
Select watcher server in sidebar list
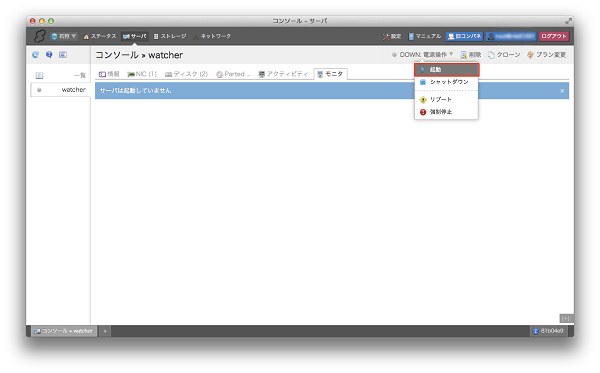60,90
